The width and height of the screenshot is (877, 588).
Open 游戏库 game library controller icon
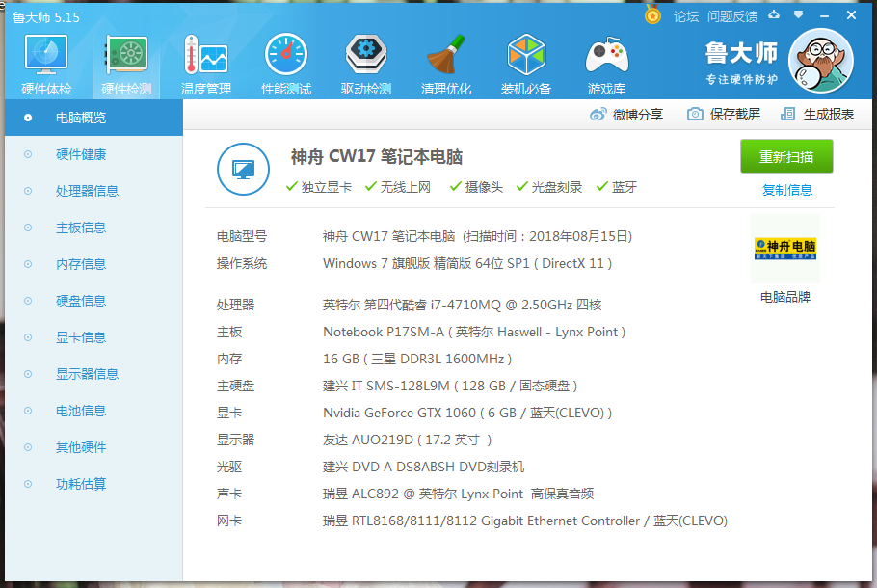tap(607, 64)
